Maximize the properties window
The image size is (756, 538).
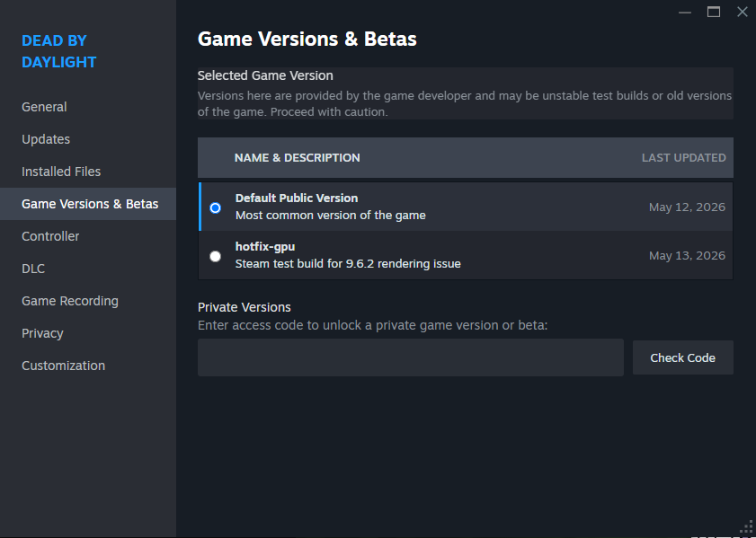point(714,12)
